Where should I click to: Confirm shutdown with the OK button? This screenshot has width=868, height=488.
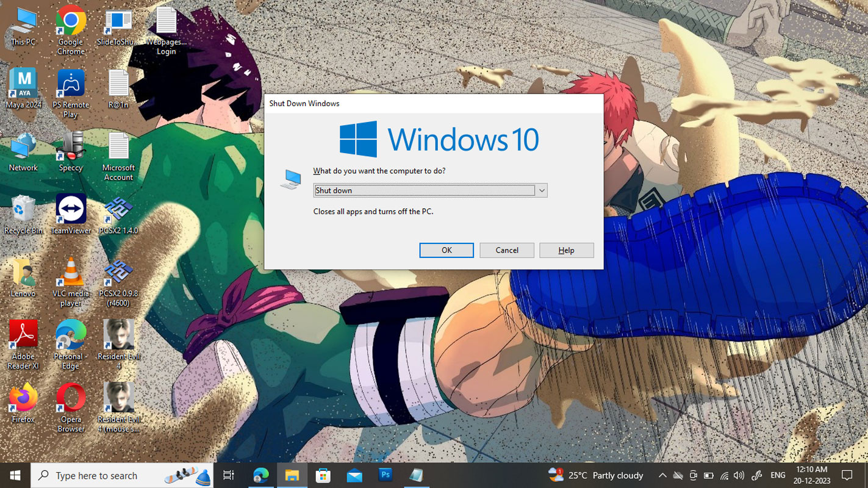447,250
